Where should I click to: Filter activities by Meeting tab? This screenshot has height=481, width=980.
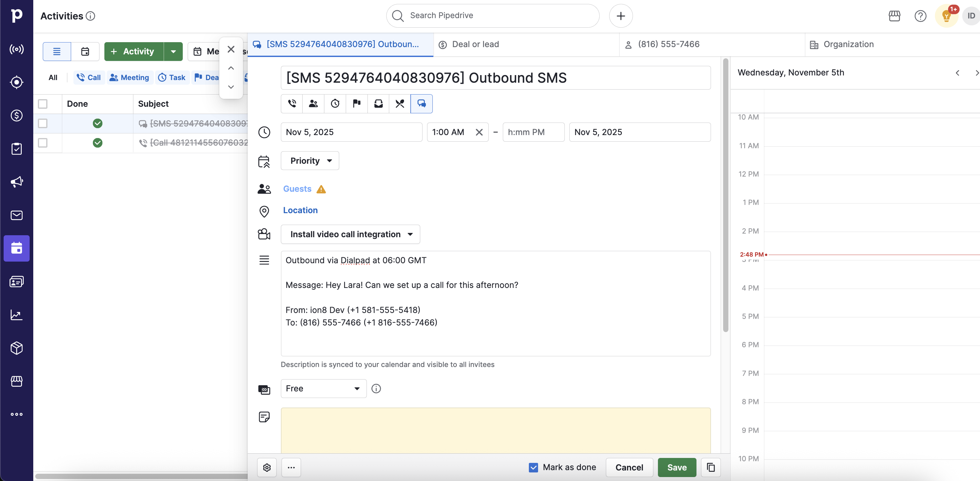pyautogui.click(x=130, y=78)
